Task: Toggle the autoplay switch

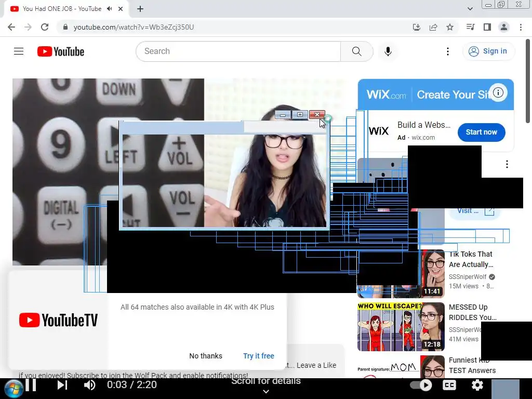Action: coord(421,385)
